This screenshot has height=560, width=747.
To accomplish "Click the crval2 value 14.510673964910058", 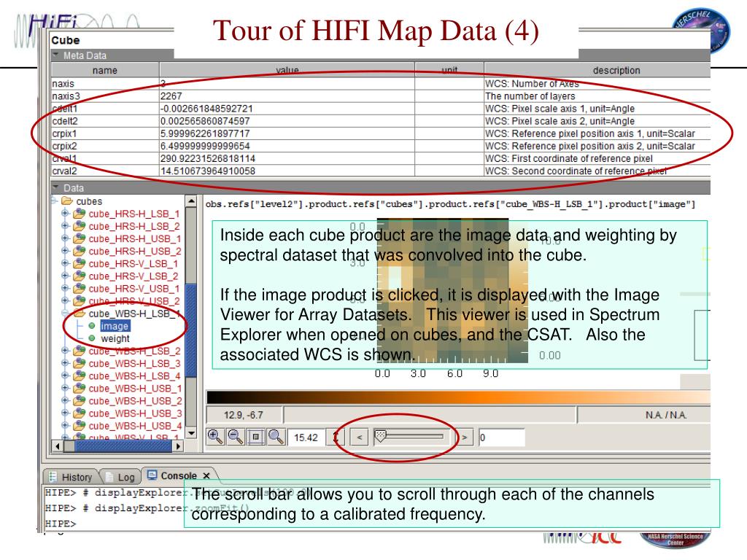I will click(208, 171).
